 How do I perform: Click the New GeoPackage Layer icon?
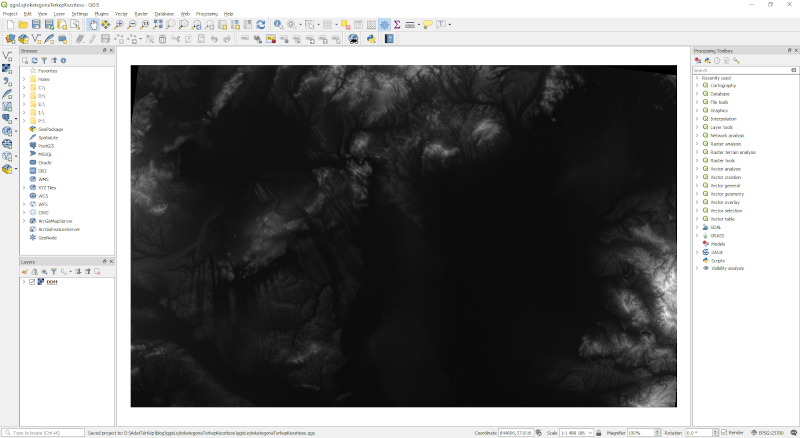tap(23, 39)
